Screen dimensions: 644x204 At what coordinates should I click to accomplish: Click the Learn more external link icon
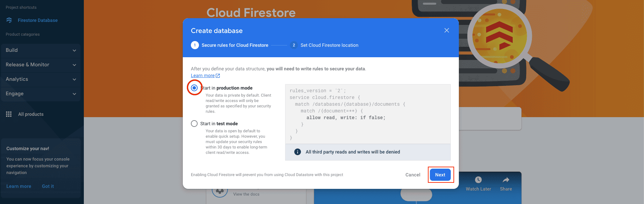[x=218, y=76]
